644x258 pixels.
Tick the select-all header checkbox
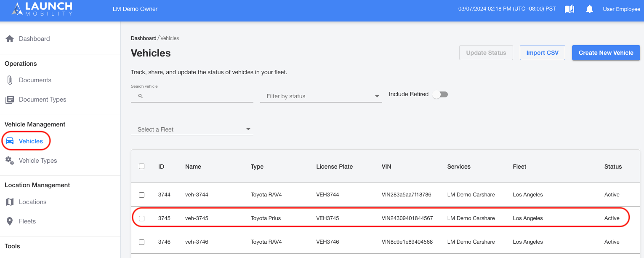point(141,167)
